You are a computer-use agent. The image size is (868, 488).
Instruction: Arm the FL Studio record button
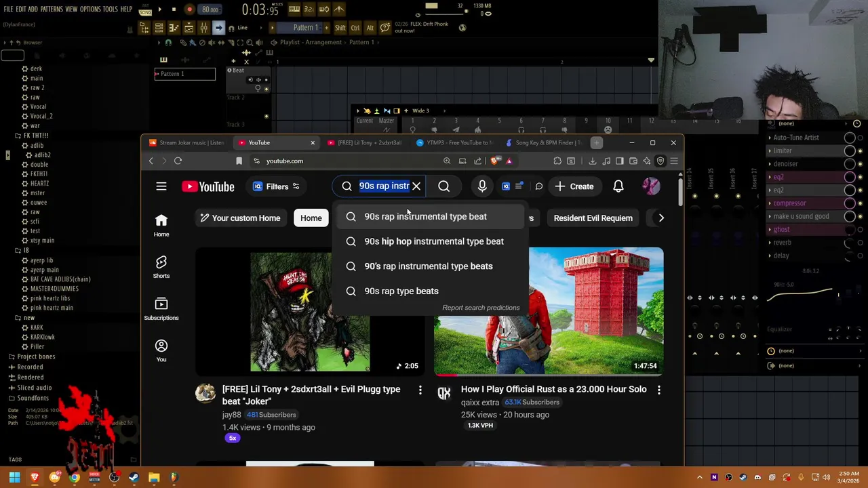click(x=189, y=9)
